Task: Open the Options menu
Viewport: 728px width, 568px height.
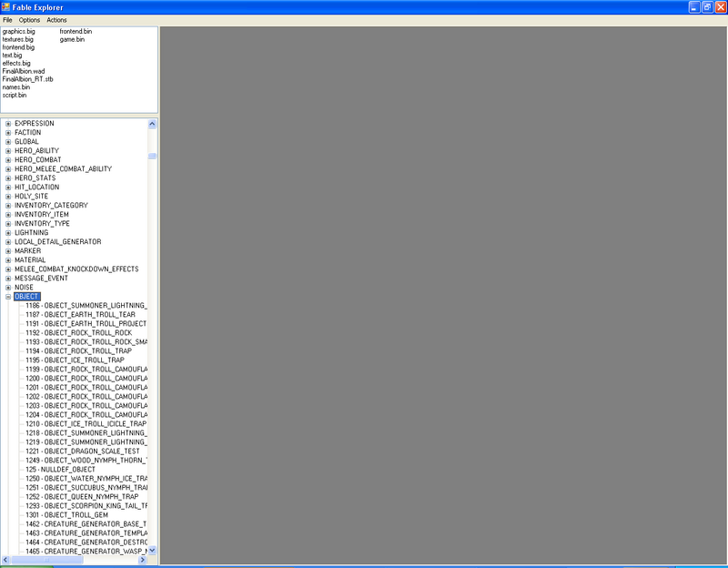Action: (29, 20)
